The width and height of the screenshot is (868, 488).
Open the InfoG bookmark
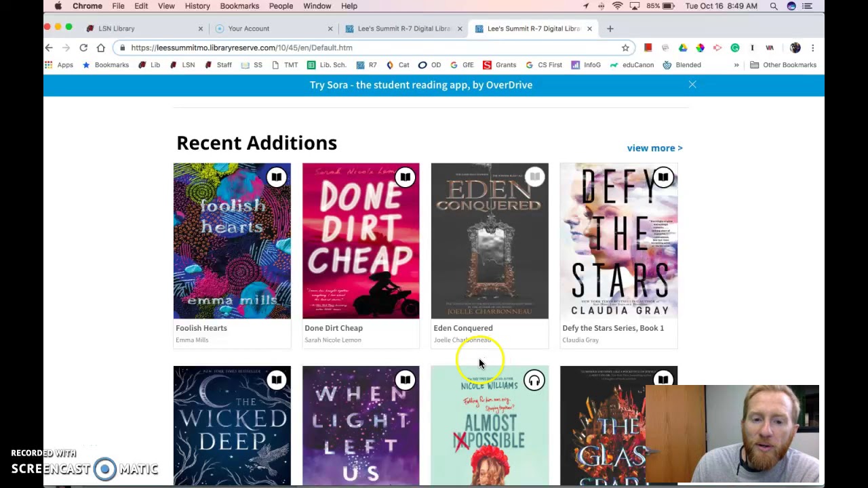pyautogui.click(x=586, y=65)
